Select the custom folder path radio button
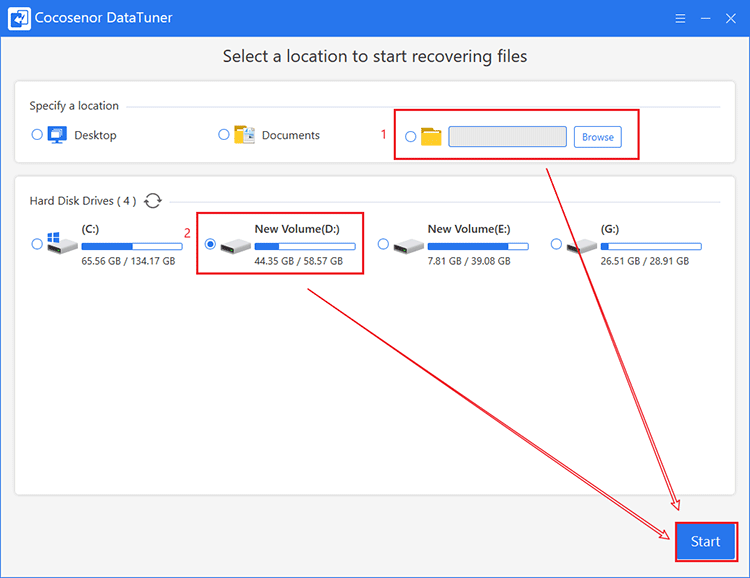Viewport: 750px width, 578px height. tap(410, 136)
